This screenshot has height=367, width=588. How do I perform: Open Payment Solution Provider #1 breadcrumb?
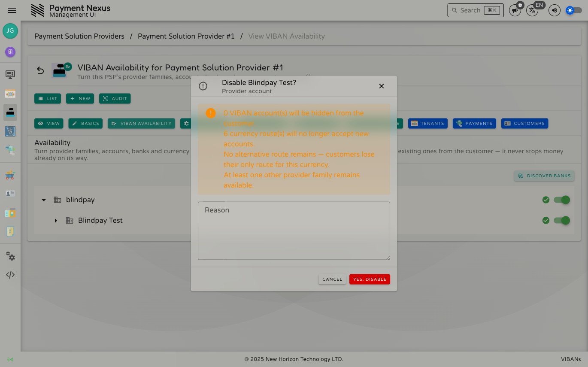pyautogui.click(x=186, y=36)
